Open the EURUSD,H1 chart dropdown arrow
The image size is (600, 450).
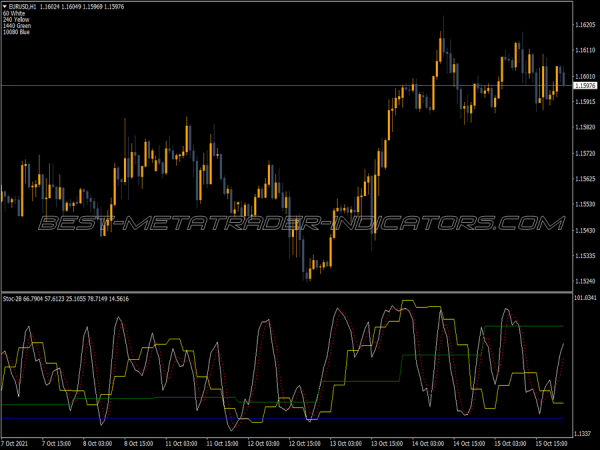5,7
